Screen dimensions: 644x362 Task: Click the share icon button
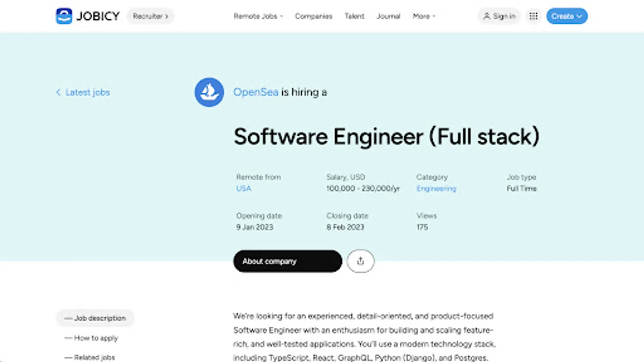tap(361, 261)
